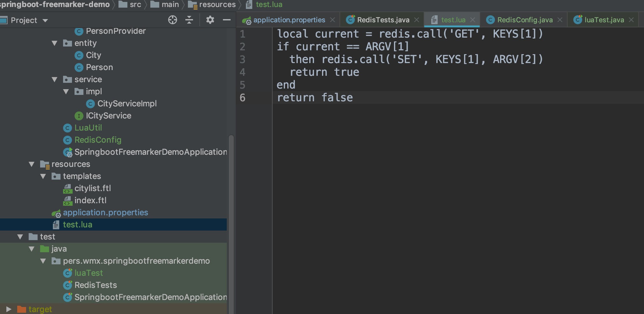This screenshot has height=314, width=644.
Task: Close the RedisConfig.java tab
Action: pos(560,20)
